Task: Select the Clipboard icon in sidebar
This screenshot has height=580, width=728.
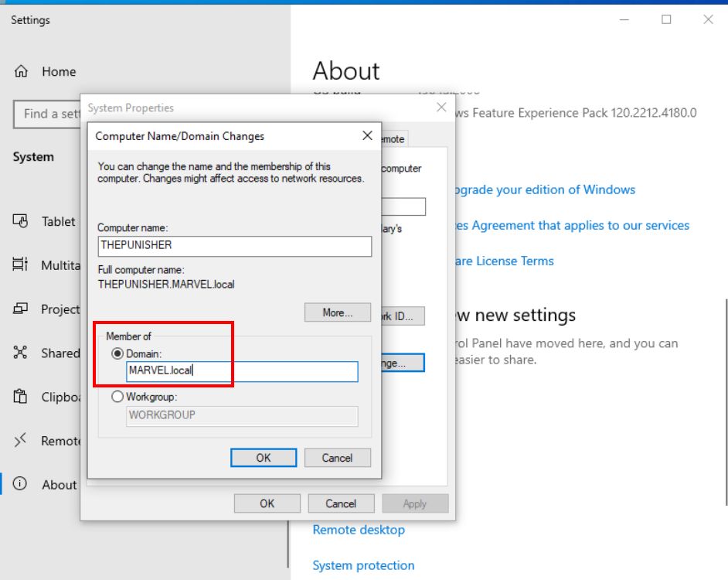Action: (21, 397)
